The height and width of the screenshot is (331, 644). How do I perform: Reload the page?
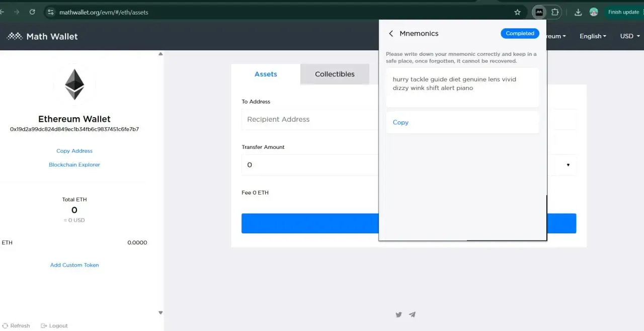pos(33,12)
